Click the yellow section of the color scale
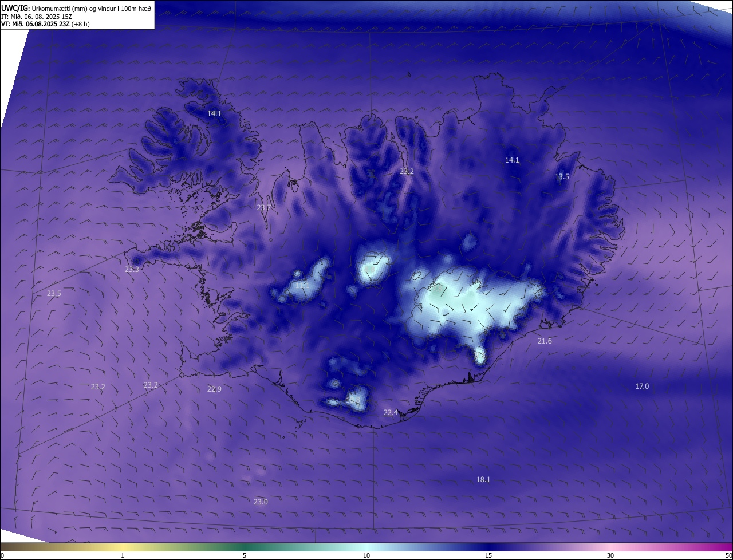 tap(123, 547)
